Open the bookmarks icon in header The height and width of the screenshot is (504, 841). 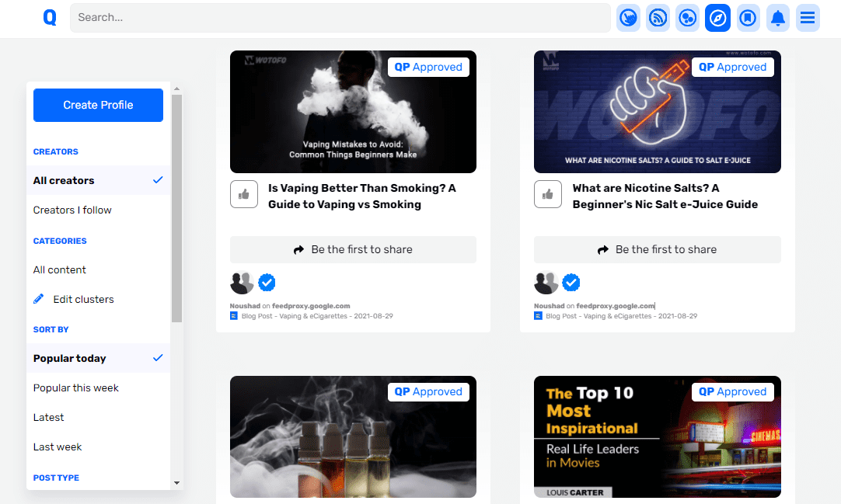pyautogui.click(x=748, y=18)
